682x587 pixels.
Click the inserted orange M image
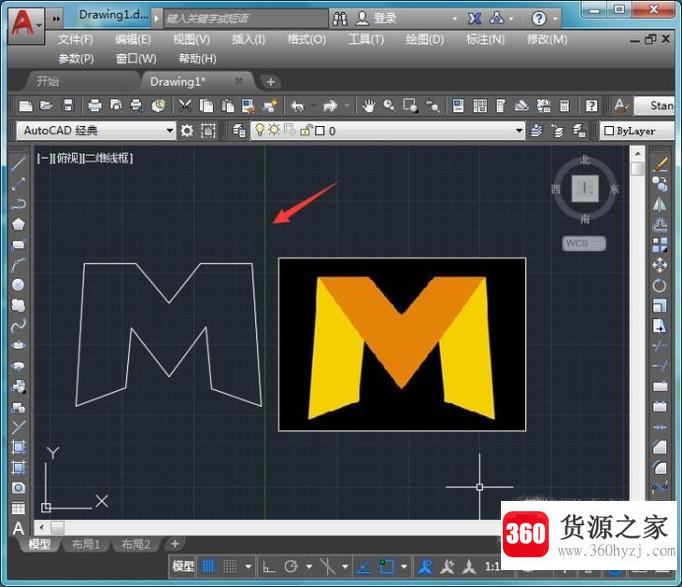pyautogui.click(x=402, y=344)
